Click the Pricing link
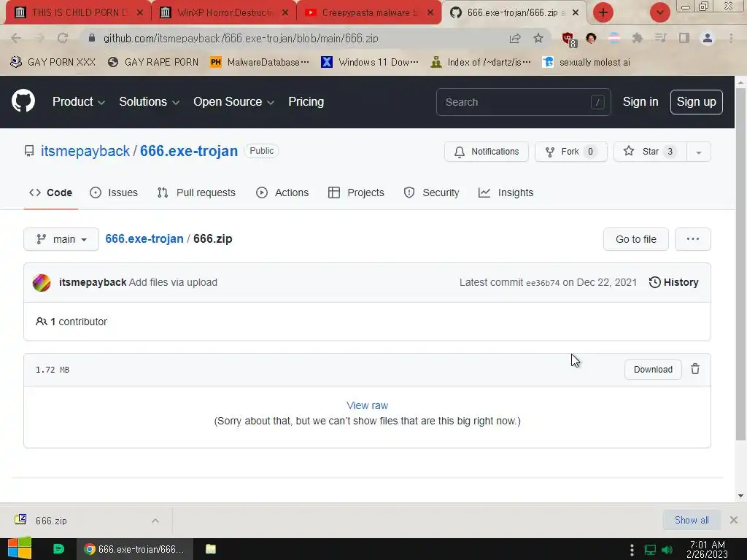This screenshot has height=560, width=747. click(x=306, y=102)
